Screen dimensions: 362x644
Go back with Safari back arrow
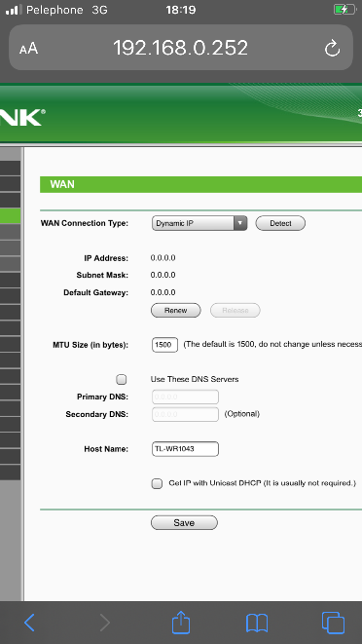click(29, 623)
